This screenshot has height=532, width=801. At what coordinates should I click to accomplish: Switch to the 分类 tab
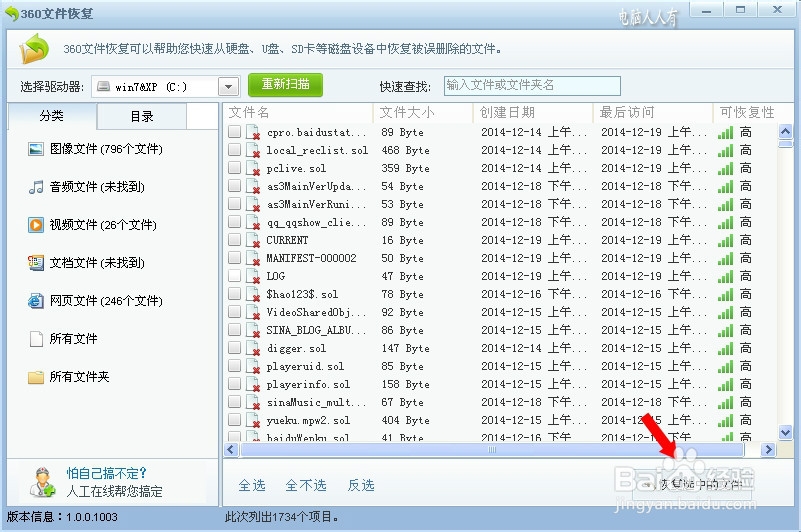click(x=52, y=116)
